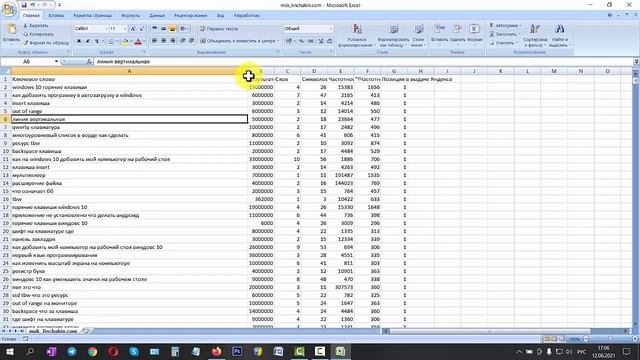
Task: Cut selection with Вырезать
Action: pos(36,25)
